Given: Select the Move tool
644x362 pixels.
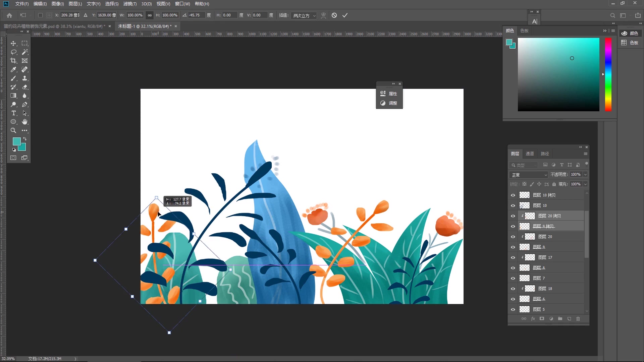Looking at the screenshot, I should click(13, 43).
